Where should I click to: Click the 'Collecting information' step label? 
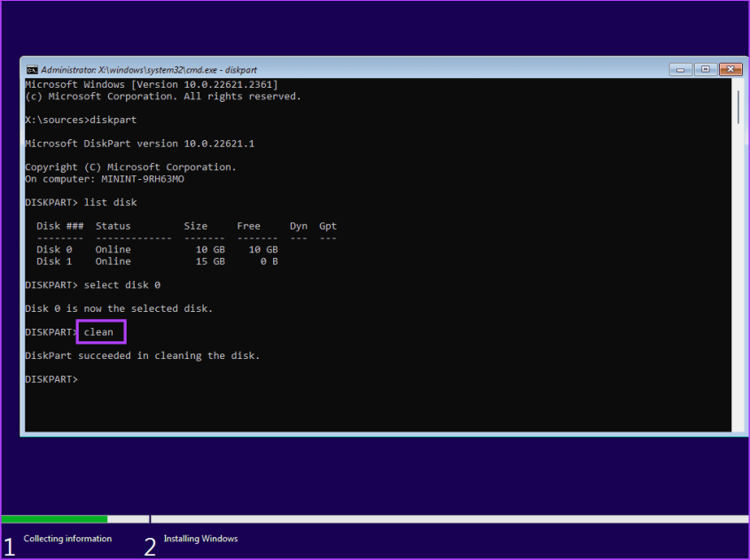[x=67, y=539]
